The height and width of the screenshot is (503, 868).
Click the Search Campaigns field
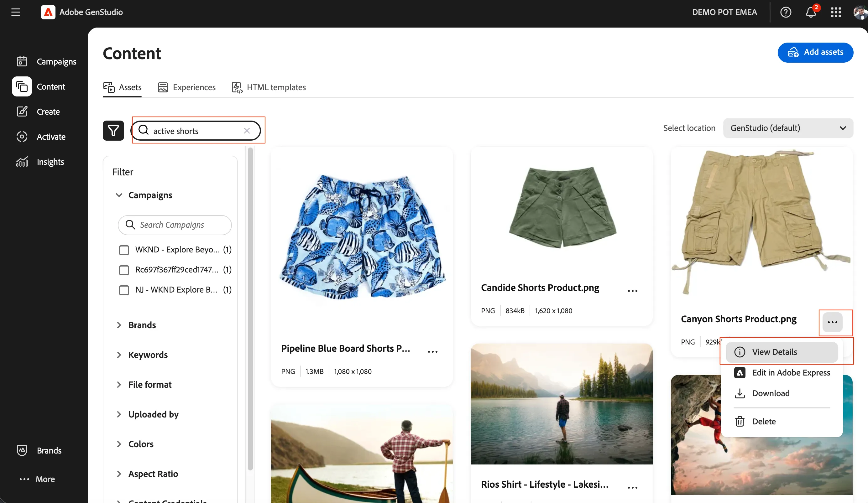click(x=175, y=225)
